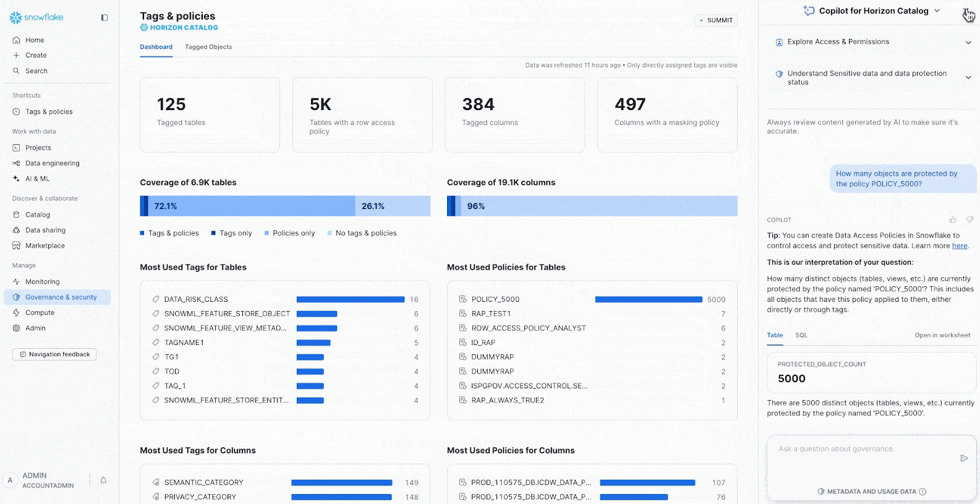
Task: Switch to SQL tab in Copilot result
Action: point(801,335)
